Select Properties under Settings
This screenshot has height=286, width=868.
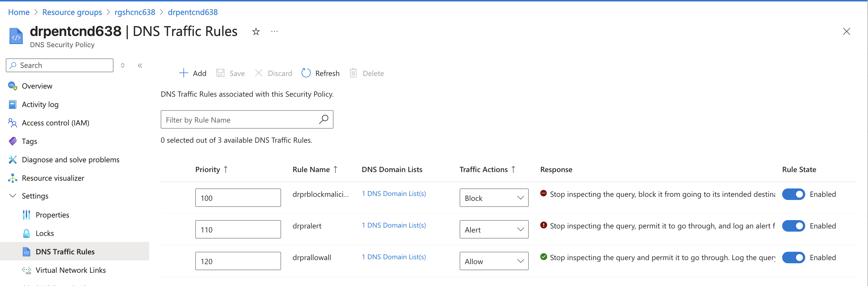53,214
